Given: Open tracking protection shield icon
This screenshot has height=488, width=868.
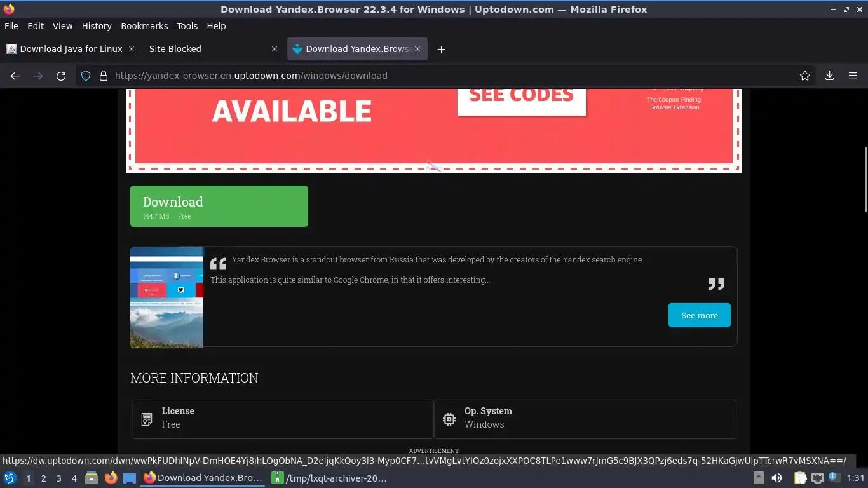Looking at the screenshot, I should point(86,76).
